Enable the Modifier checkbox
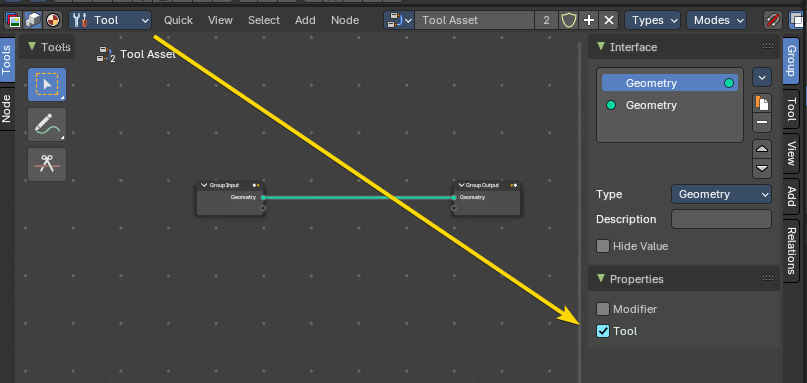This screenshot has height=383, width=807. pyautogui.click(x=603, y=309)
